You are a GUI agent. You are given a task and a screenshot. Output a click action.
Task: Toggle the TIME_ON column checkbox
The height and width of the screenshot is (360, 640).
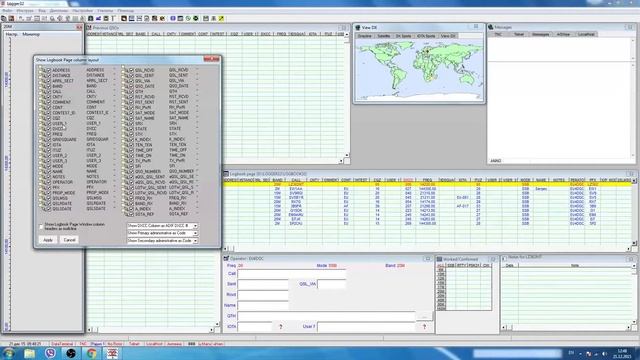(131, 156)
